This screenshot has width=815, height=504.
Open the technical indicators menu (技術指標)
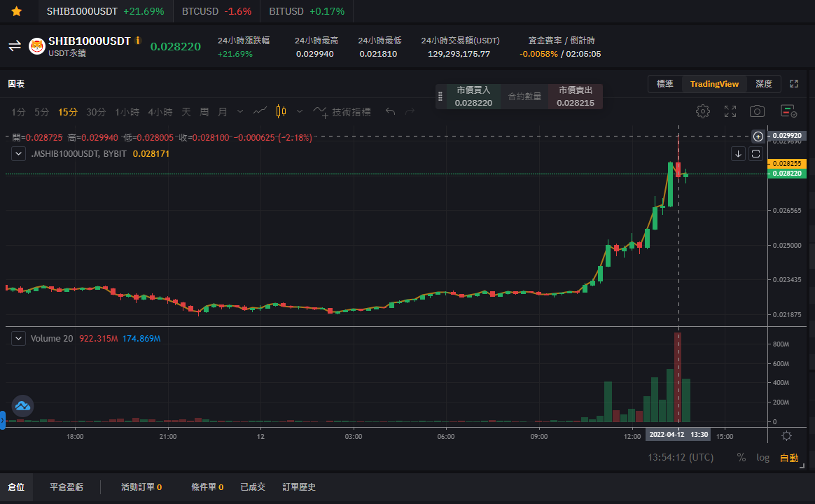(342, 112)
